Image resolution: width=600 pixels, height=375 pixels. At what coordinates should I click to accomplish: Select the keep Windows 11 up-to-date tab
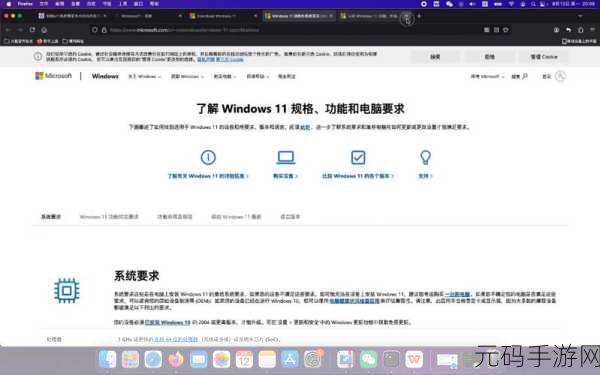click(x=236, y=217)
